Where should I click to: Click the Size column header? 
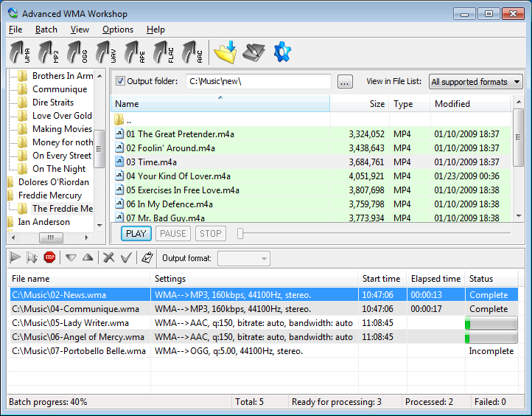(360, 103)
